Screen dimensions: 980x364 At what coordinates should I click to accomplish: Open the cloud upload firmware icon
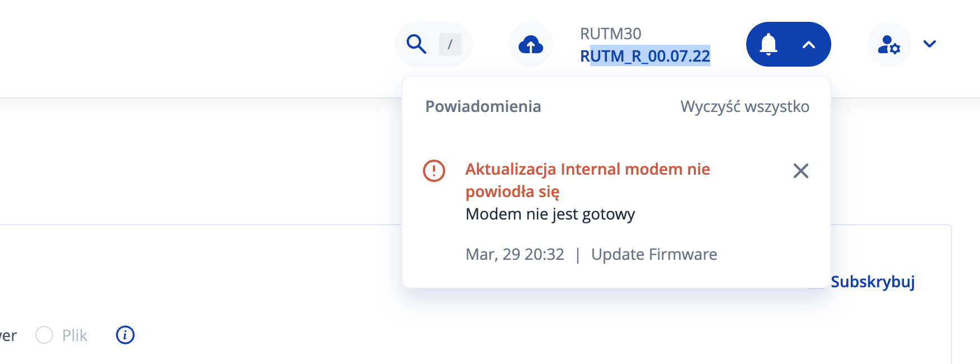530,44
